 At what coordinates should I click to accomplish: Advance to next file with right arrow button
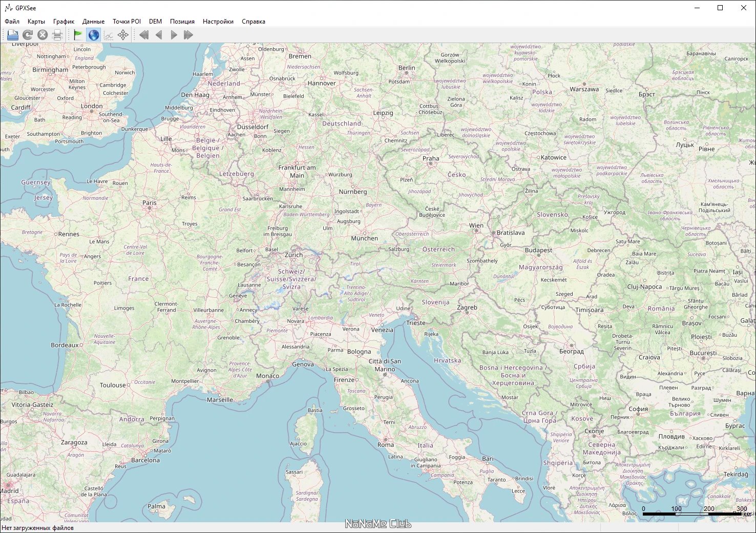pos(174,34)
